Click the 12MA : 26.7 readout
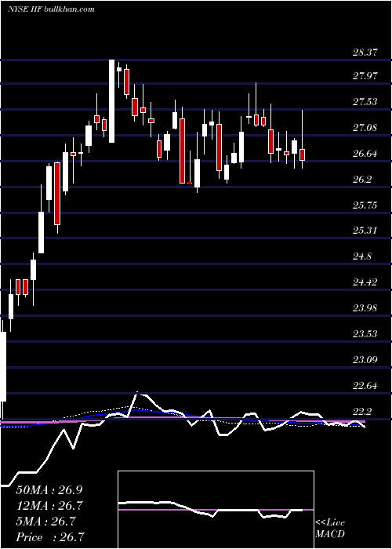 pos(49,506)
